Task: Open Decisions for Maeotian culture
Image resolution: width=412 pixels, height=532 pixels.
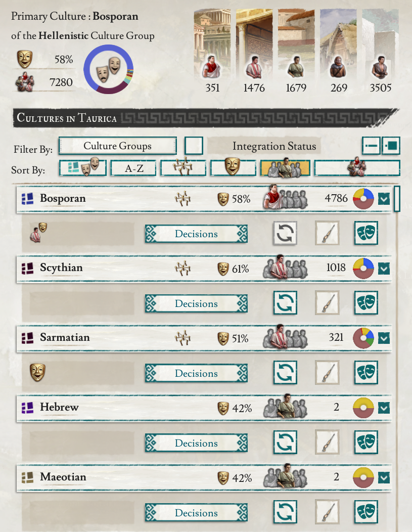Action: (196, 513)
